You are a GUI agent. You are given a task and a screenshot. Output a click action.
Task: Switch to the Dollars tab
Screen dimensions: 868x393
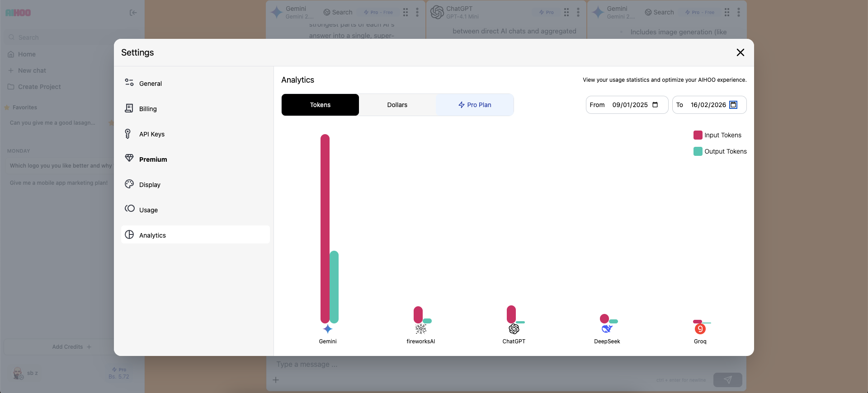[397, 105]
